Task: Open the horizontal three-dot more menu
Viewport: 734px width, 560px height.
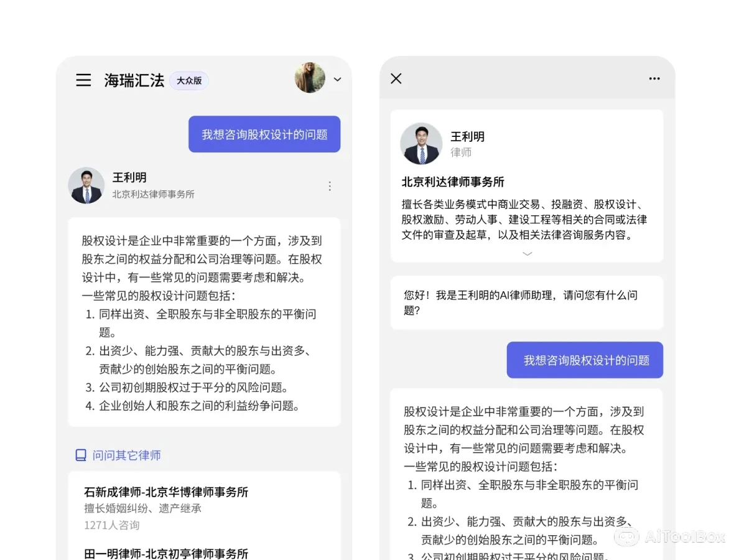Action: tap(654, 78)
